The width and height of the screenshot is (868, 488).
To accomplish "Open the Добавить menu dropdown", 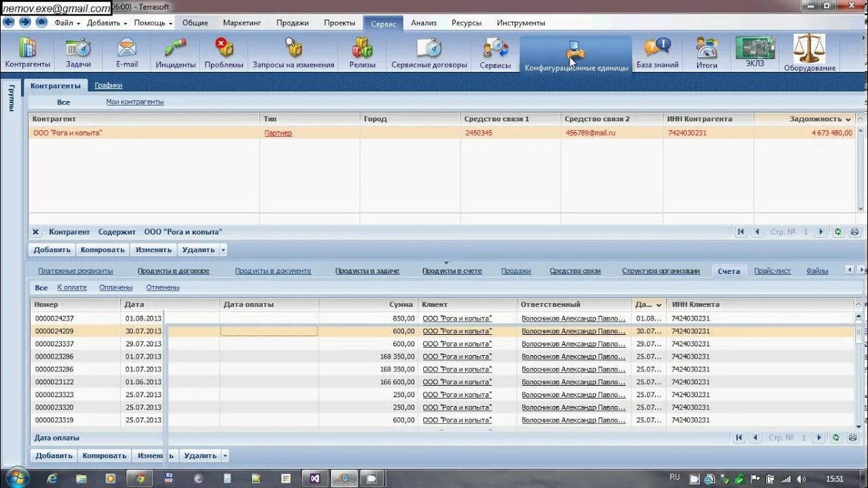I will coord(107,22).
